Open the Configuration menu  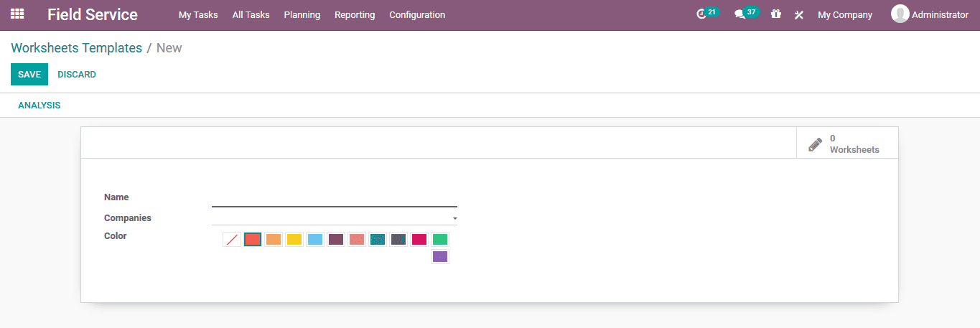pos(417,14)
